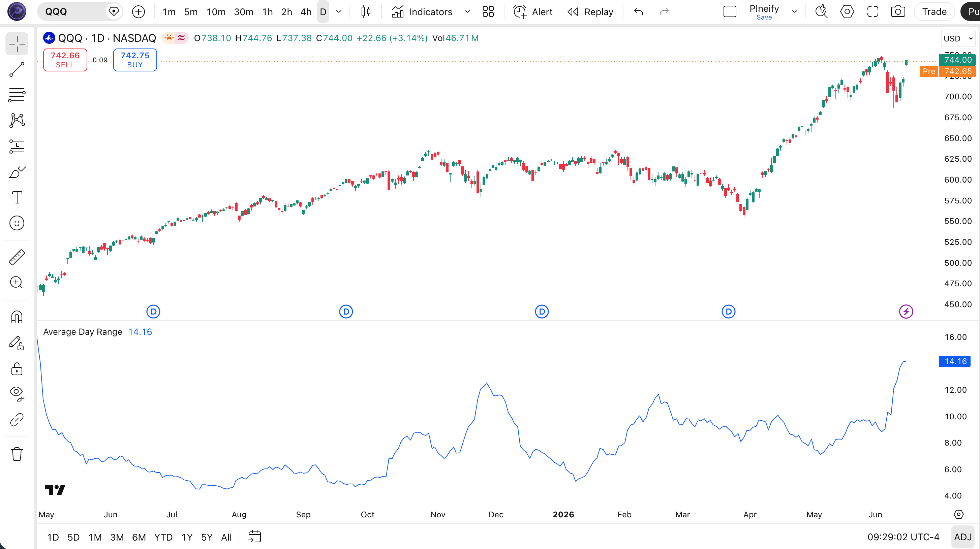The image size is (980, 549).
Task: Open the USD currency dropdown
Action: tap(957, 38)
